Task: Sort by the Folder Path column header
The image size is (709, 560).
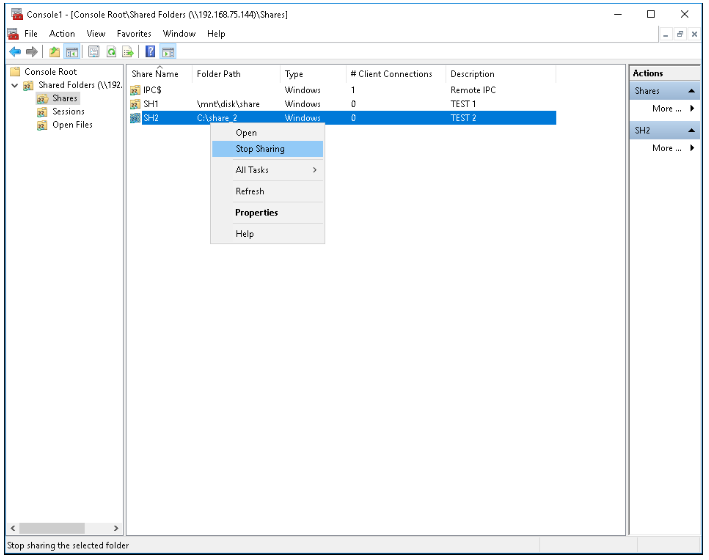Action: pyautogui.click(x=218, y=74)
